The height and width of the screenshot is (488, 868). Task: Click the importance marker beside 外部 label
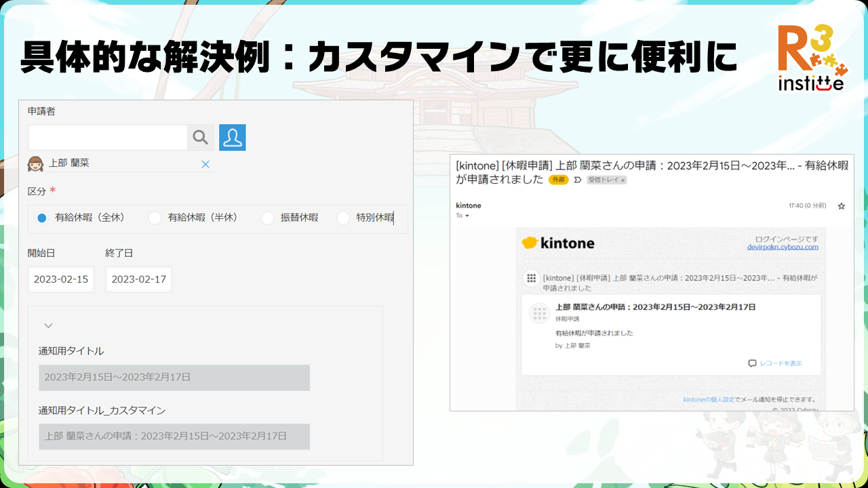[578, 180]
